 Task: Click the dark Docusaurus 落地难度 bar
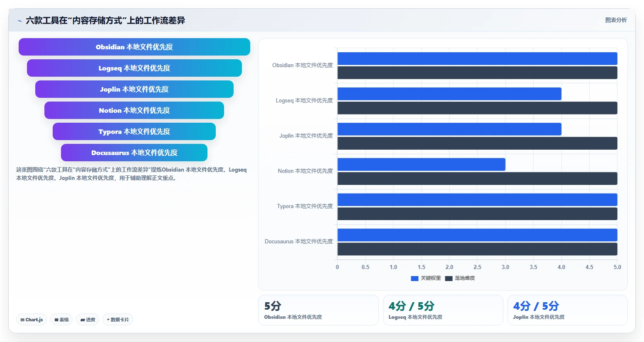click(477, 249)
